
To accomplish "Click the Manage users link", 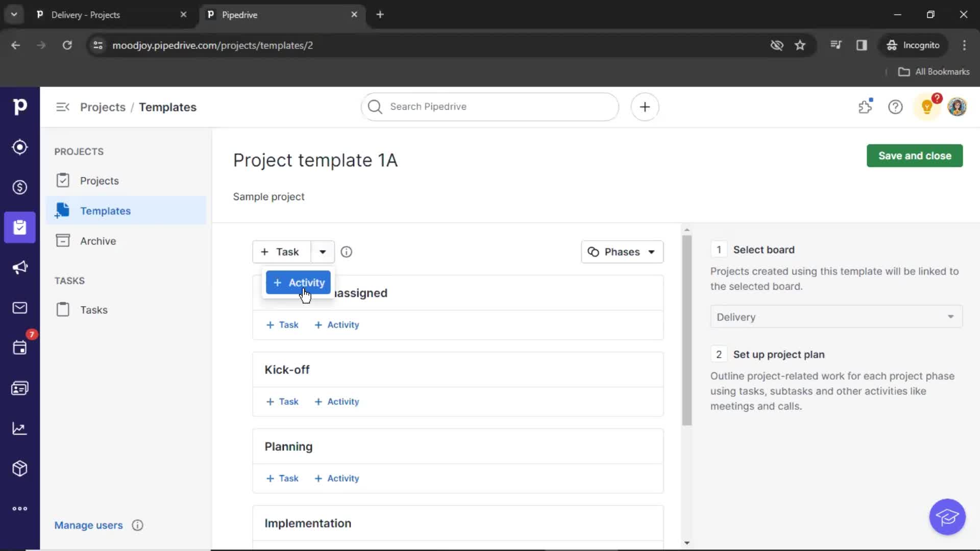I will coord(88,525).
